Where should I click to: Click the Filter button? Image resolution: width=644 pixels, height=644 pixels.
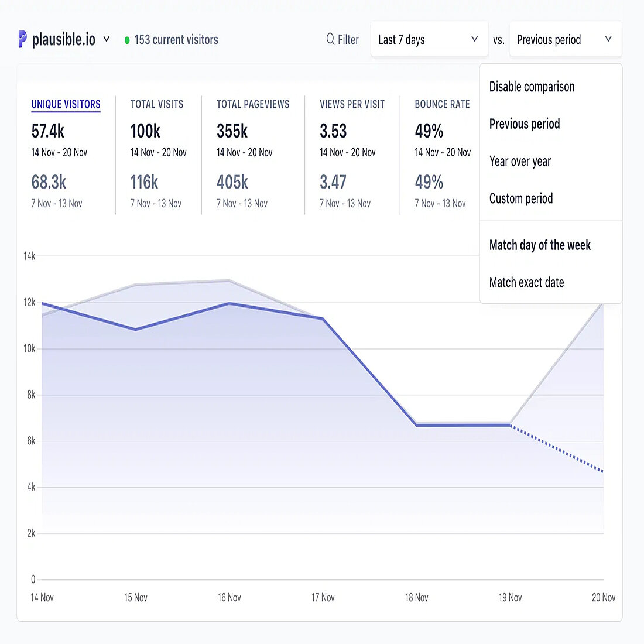pos(342,39)
